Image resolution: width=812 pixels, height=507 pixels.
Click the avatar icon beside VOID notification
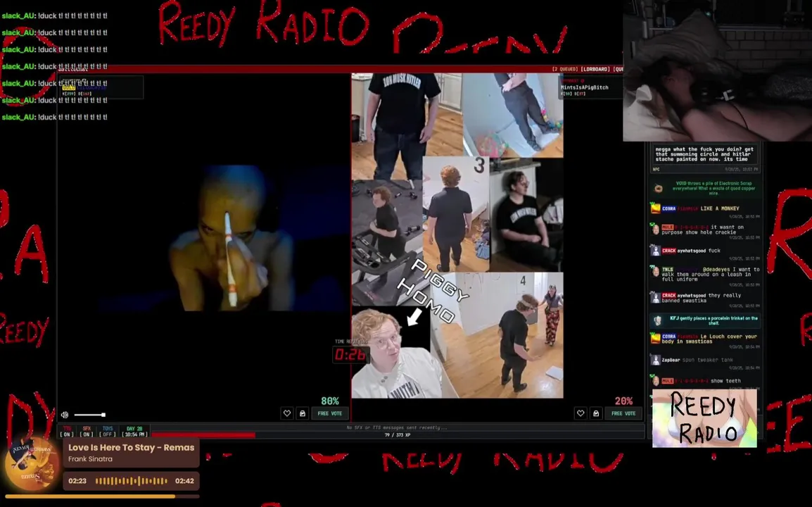(658, 188)
